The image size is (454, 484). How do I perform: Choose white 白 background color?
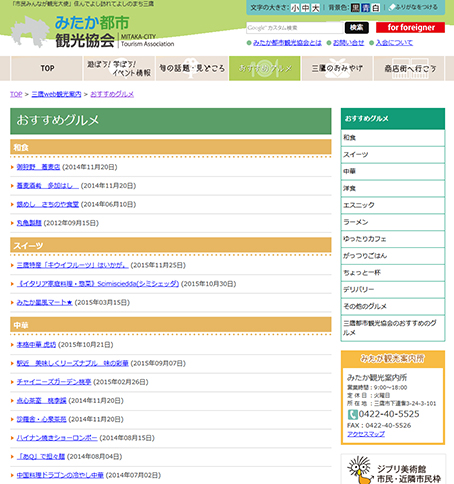376,8
